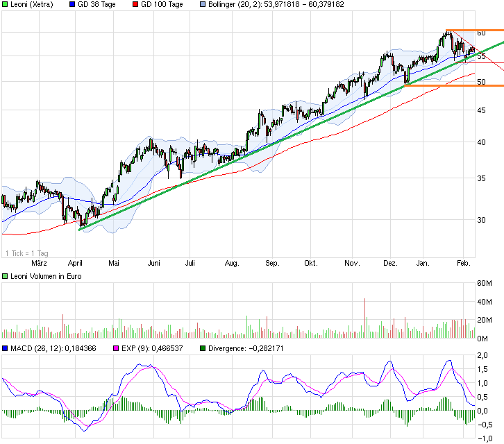504x444 pixels.
Task: Click the Feb. label on time axis
Action: coord(464,264)
